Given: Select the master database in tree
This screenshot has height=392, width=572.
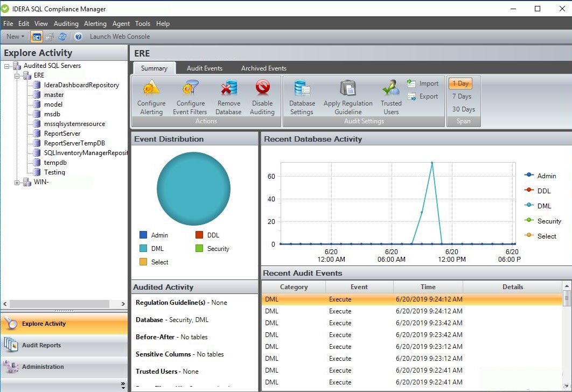Looking at the screenshot, I should click(x=54, y=95).
